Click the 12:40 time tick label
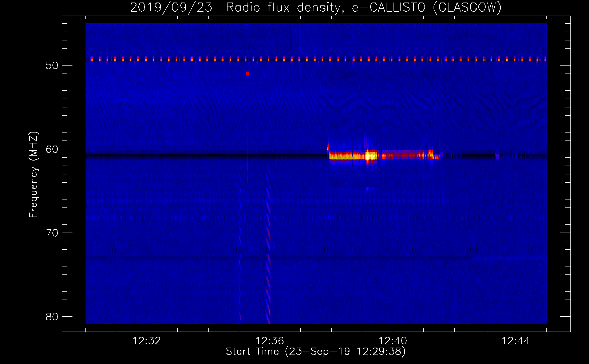The width and height of the screenshot is (589, 364). pos(393,341)
